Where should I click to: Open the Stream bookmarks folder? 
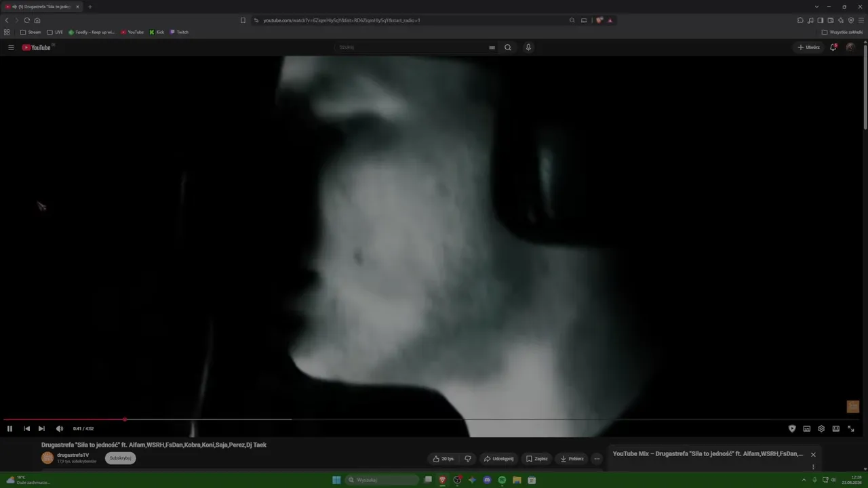(x=31, y=32)
